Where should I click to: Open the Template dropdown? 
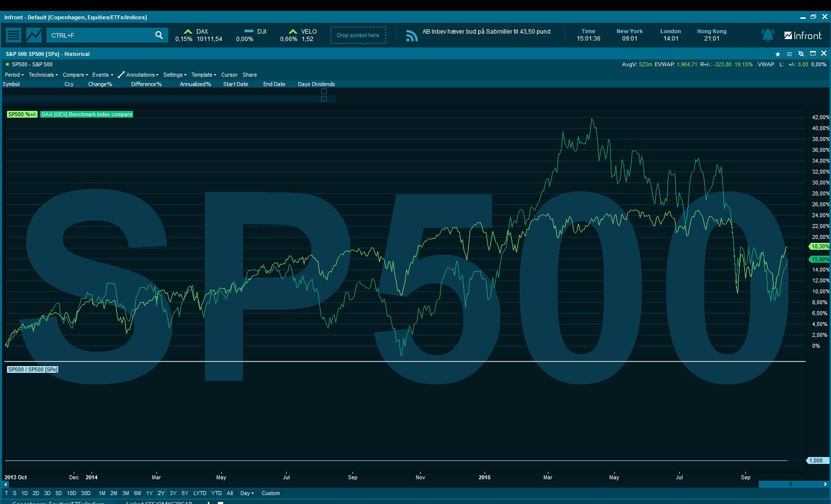click(204, 75)
